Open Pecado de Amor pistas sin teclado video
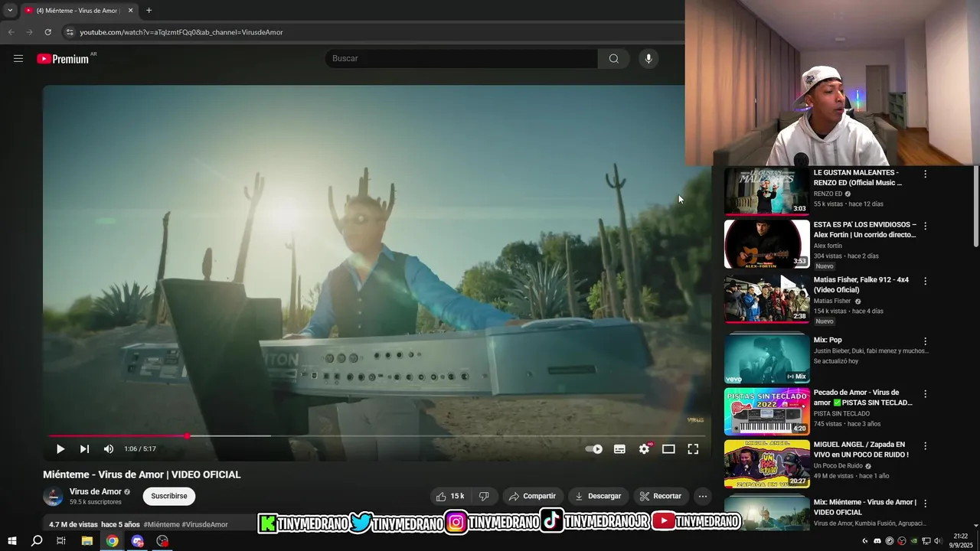The image size is (980, 551). pos(767,412)
